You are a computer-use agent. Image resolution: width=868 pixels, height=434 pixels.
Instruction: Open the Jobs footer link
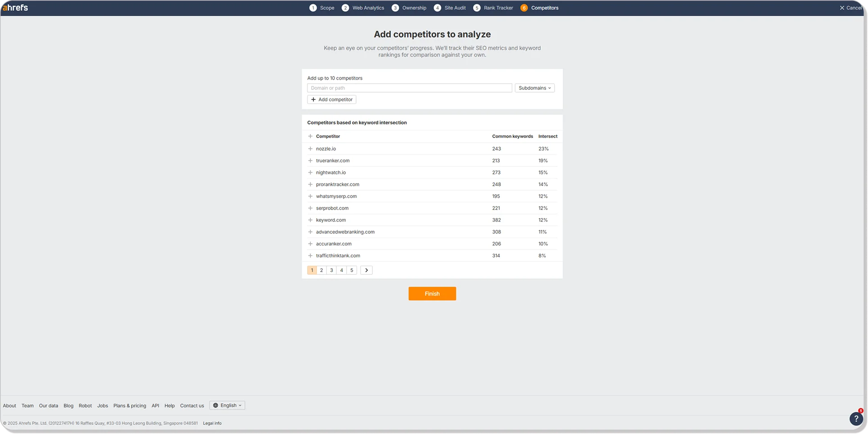103,406
